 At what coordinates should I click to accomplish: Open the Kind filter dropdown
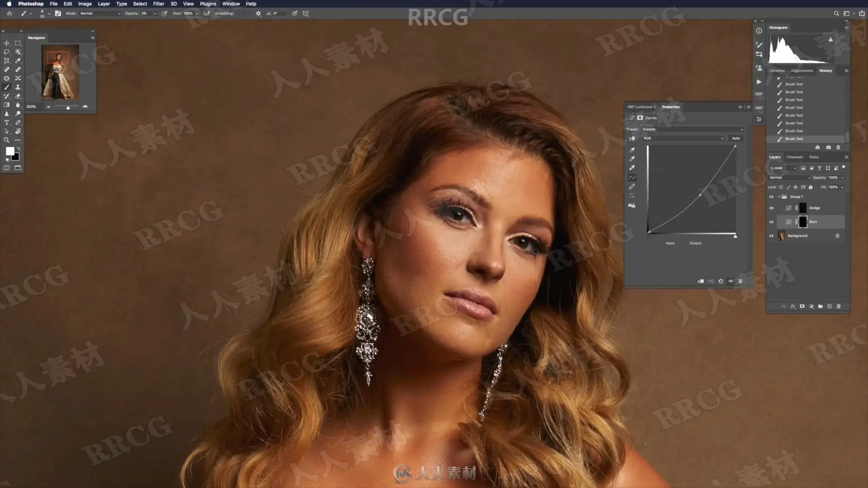point(783,168)
